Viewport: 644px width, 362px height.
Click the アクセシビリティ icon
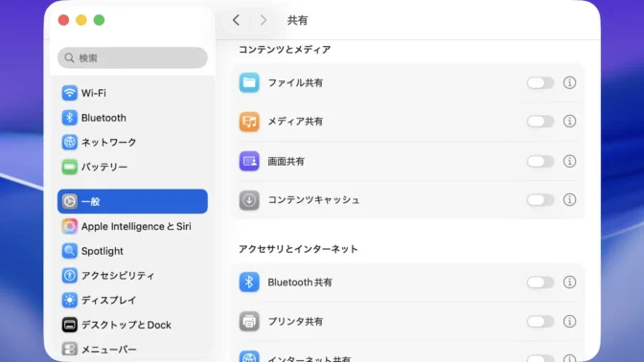pos(69,276)
